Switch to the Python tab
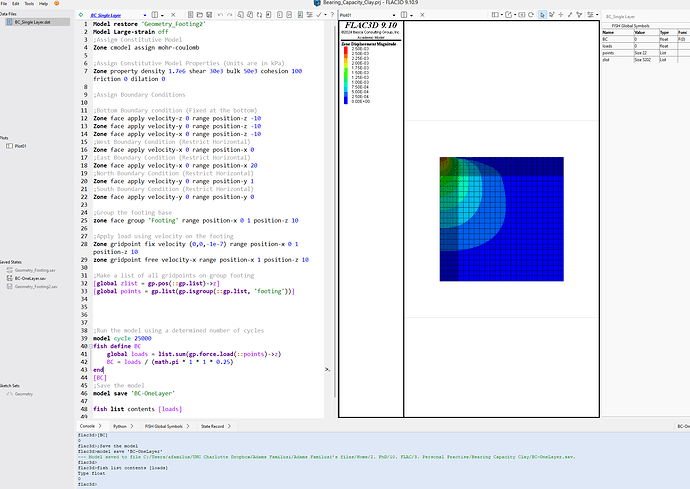Image resolution: width=690 pixels, height=489 pixels. pos(123,426)
